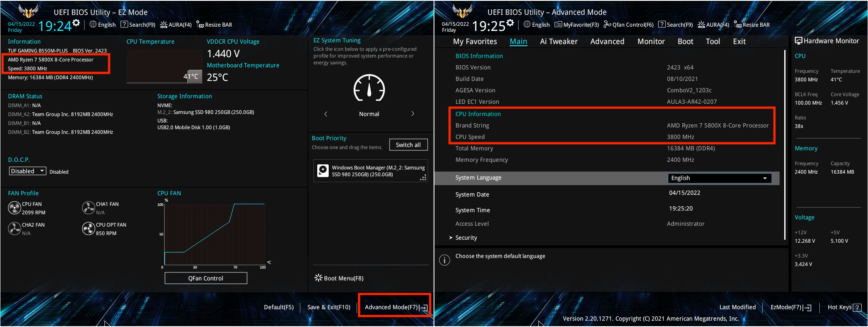Open QFan Control button under CPU FAN graph

pyautogui.click(x=206, y=278)
